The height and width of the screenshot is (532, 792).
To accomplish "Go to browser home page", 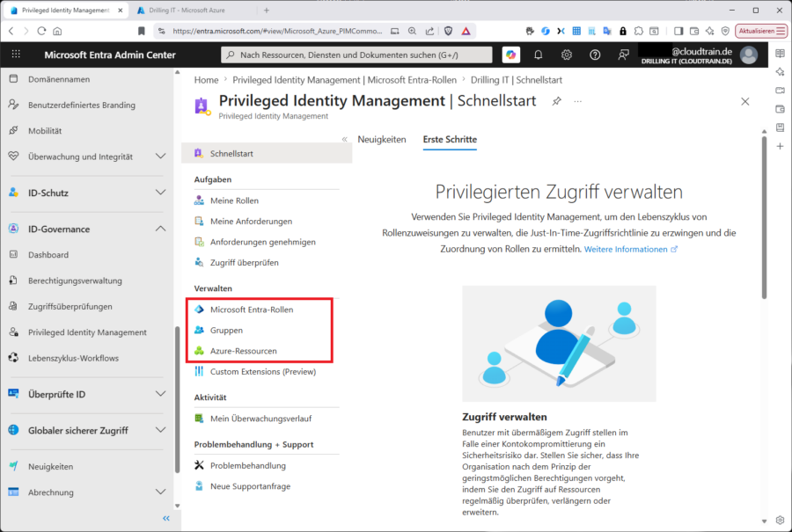I will [57, 31].
